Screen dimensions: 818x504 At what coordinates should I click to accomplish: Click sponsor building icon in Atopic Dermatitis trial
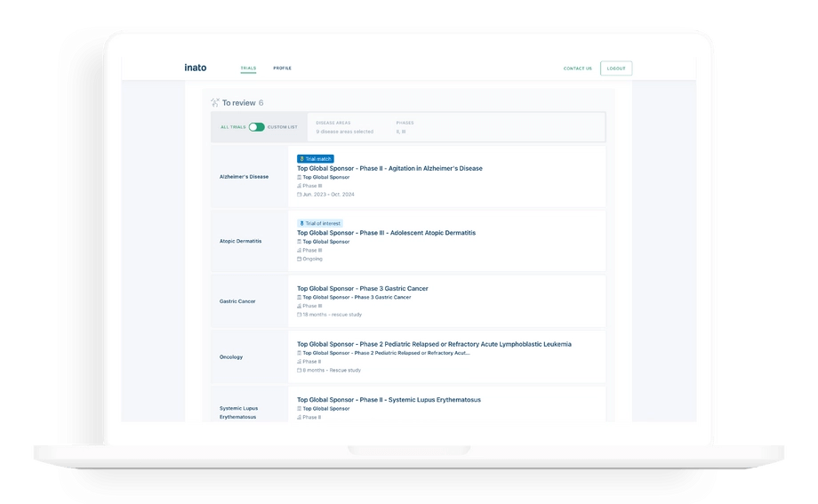[300, 242]
